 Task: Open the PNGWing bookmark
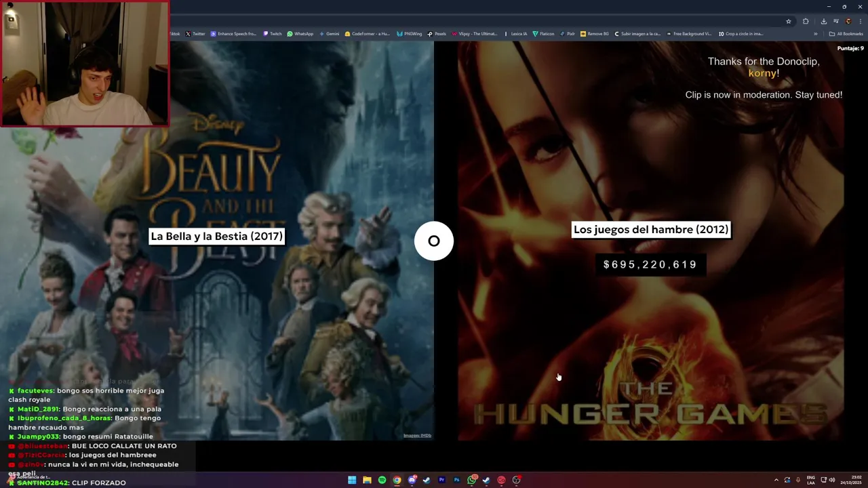pyautogui.click(x=410, y=34)
